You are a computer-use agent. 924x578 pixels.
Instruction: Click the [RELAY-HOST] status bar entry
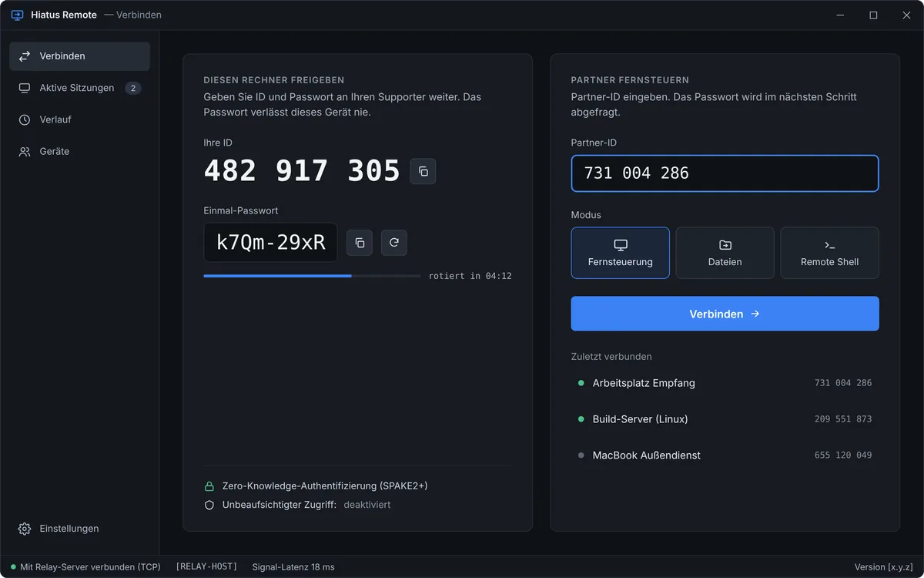point(206,567)
